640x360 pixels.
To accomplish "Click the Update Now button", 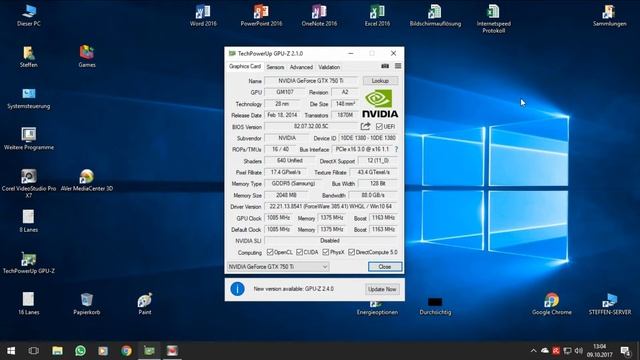I will 382,289.
